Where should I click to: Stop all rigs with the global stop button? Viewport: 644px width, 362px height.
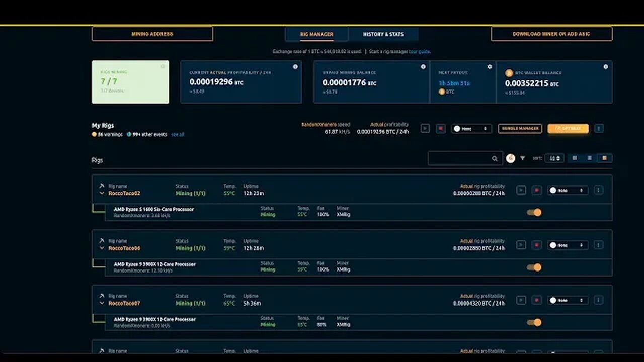coord(441,128)
